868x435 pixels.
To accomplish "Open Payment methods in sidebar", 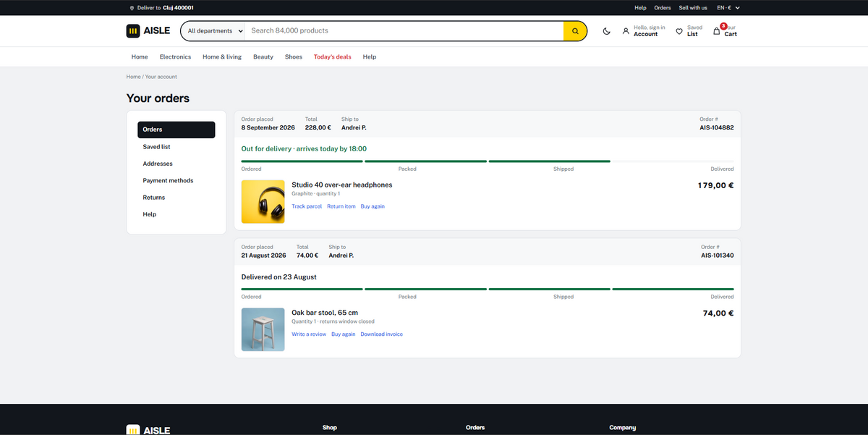I will (176, 180).
